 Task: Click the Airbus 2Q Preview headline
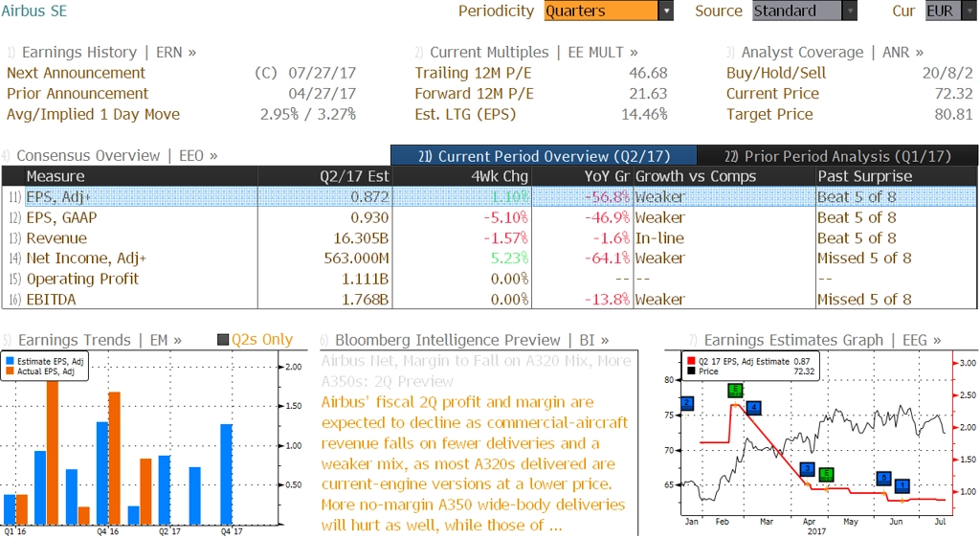click(477, 371)
